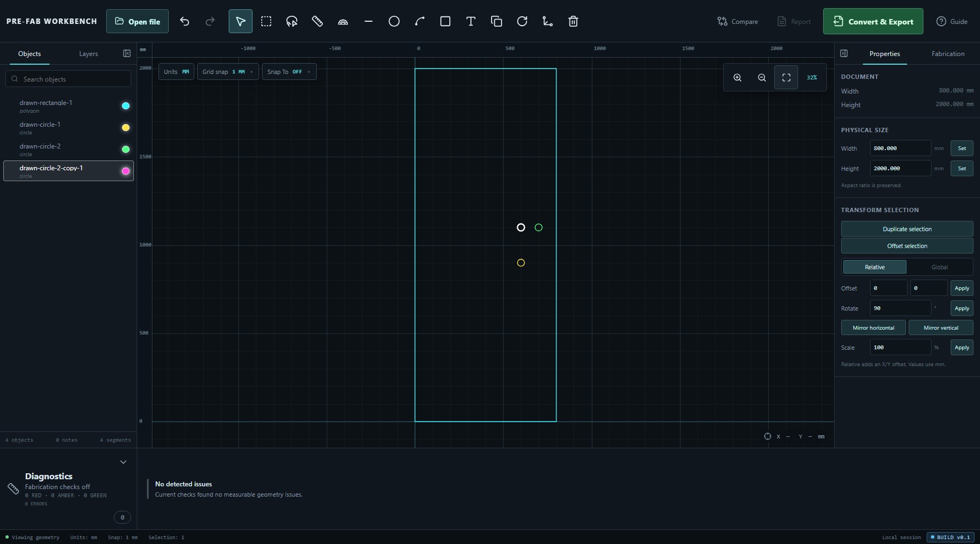This screenshot has height=544, width=980.
Task: Open the Fabrication tab
Action: 948,54
